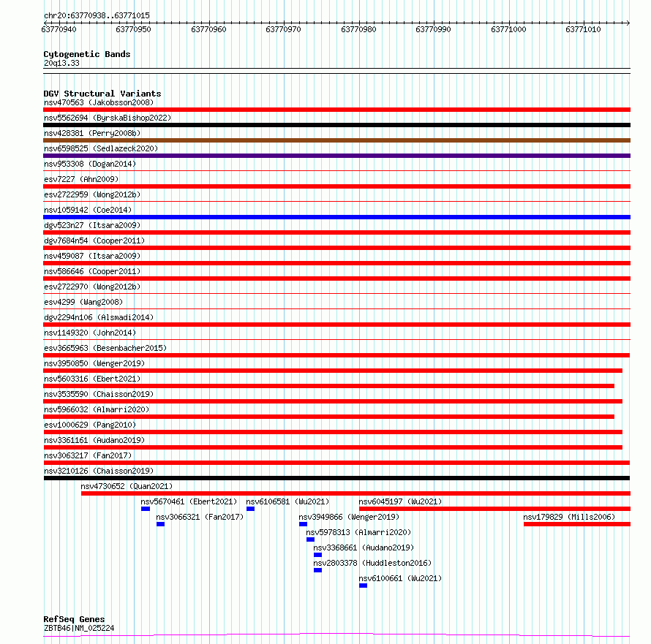Click the blue bar of nsv1059142
The image size is (651, 644).
pos(336,217)
